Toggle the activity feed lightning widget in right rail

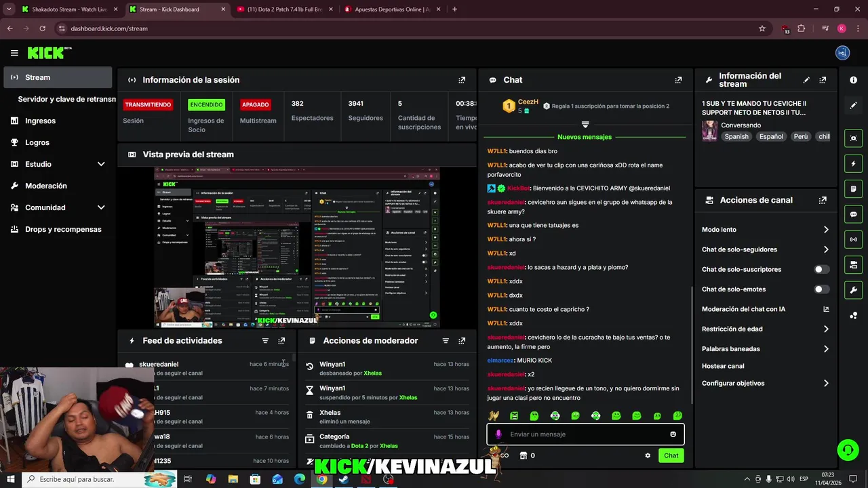853,163
